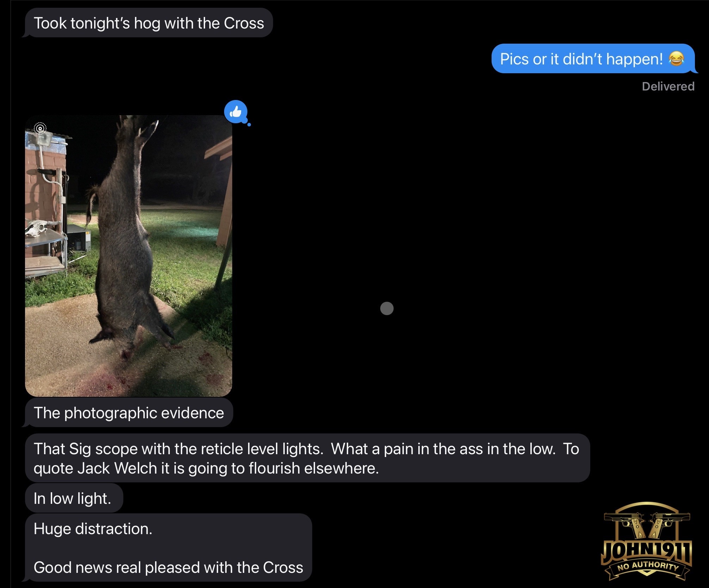Click the thumbs-up reaction badge
The height and width of the screenshot is (588, 709).
[236, 112]
